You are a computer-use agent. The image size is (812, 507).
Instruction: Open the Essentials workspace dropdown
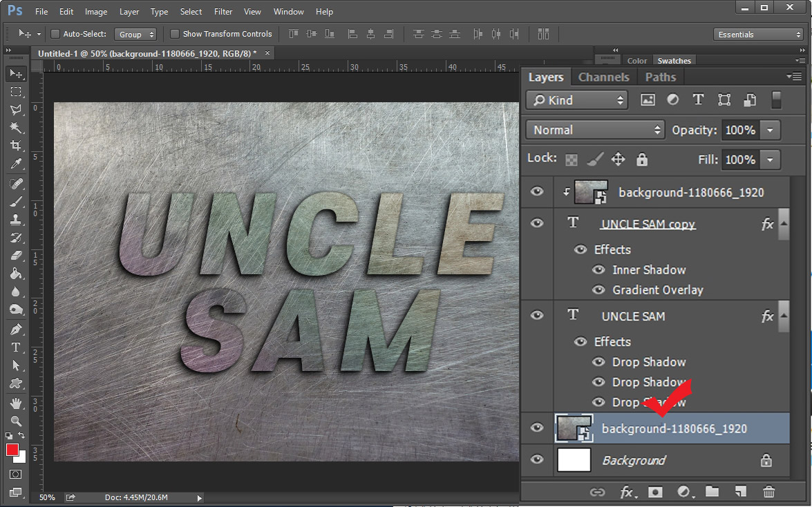[758, 34]
